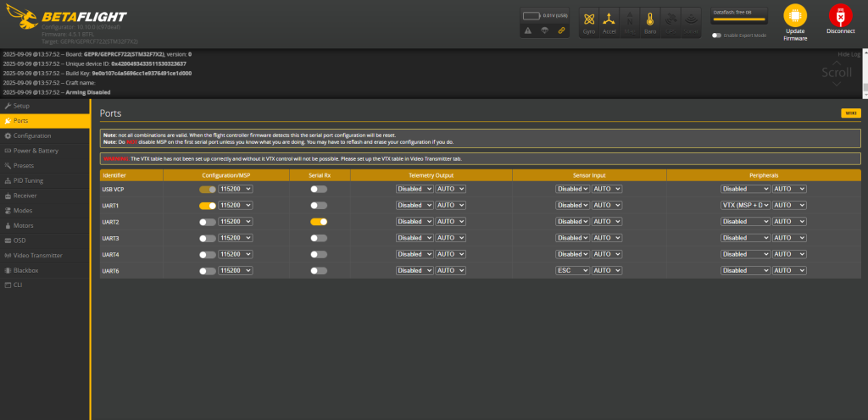Click Update Firmware label
The image size is (868, 420).
click(x=795, y=35)
